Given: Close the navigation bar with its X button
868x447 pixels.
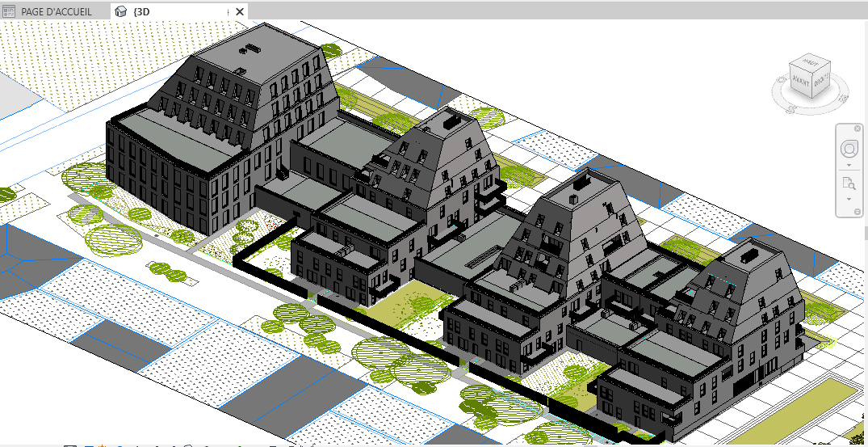Looking at the screenshot, I should (858, 129).
